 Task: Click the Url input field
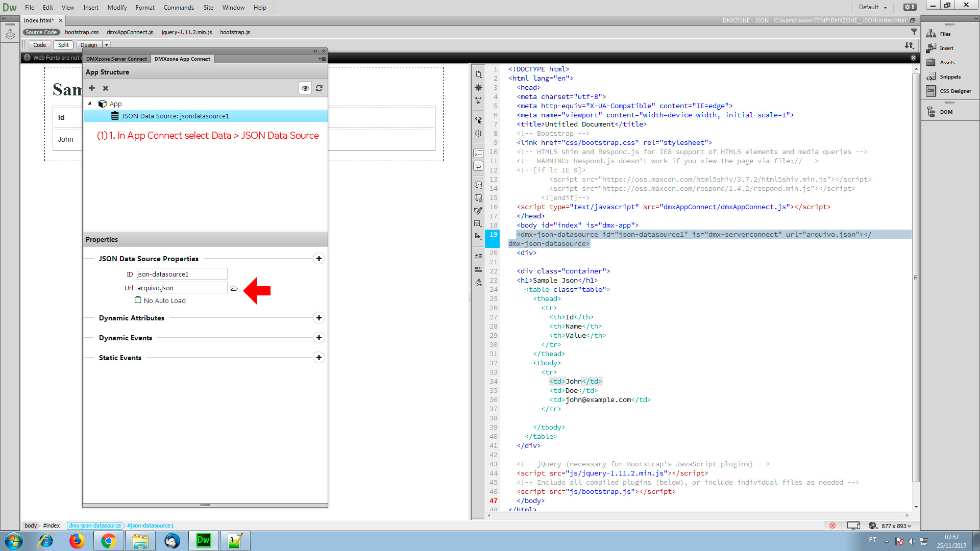coord(181,288)
